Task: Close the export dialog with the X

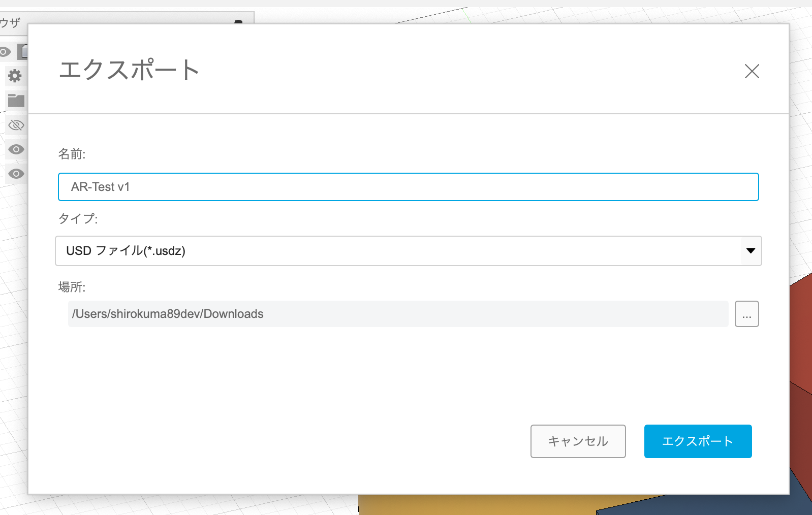Action: click(752, 71)
